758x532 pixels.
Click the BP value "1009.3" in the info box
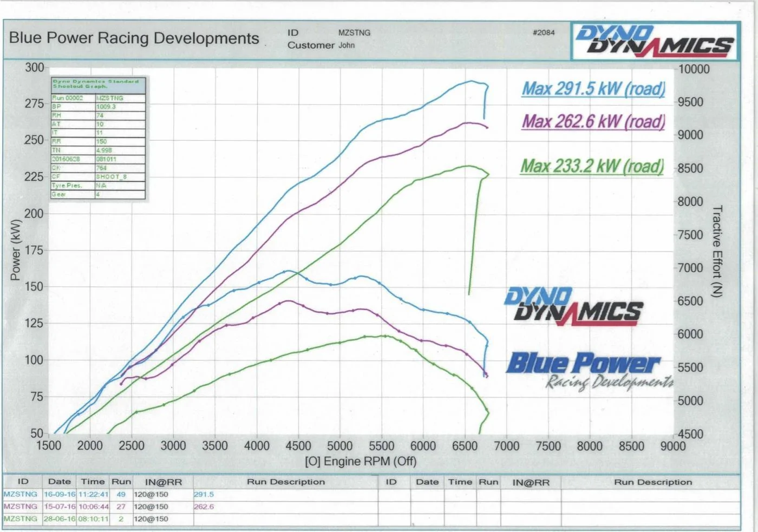coord(106,107)
